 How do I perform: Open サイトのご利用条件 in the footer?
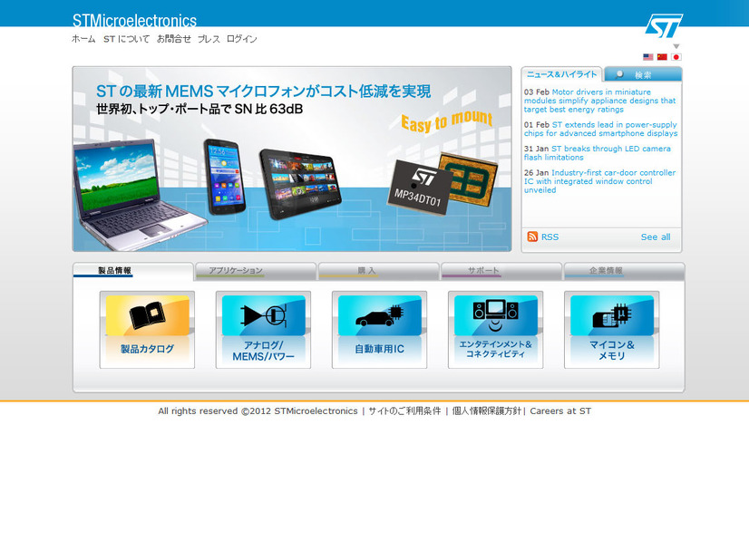(404, 411)
